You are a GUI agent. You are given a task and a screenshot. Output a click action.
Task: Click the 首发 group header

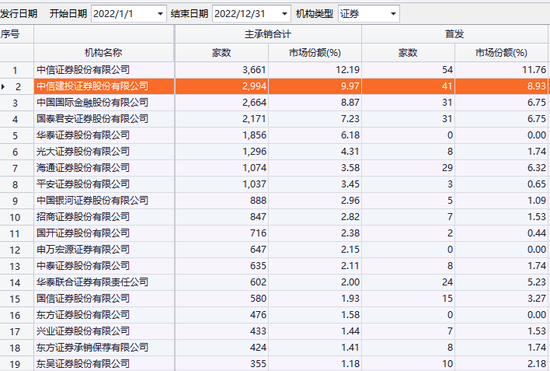pyautogui.click(x=455, y=34)
